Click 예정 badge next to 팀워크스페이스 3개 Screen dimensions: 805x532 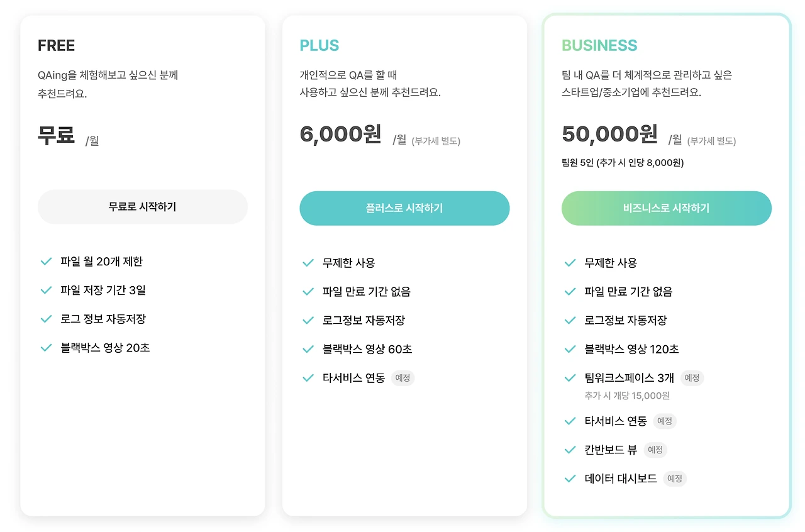coord(692,378)
